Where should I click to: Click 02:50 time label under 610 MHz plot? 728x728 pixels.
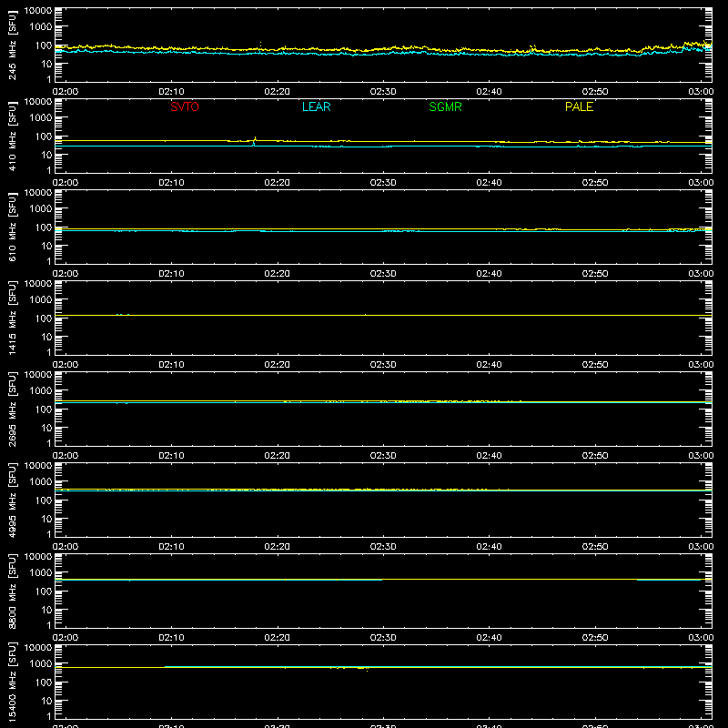click(x=595, y=274)
